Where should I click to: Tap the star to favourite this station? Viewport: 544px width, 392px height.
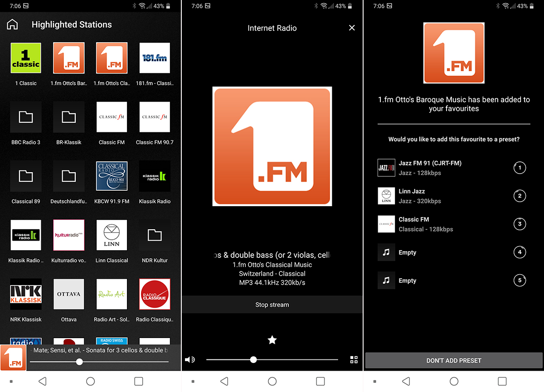(272, 339)
